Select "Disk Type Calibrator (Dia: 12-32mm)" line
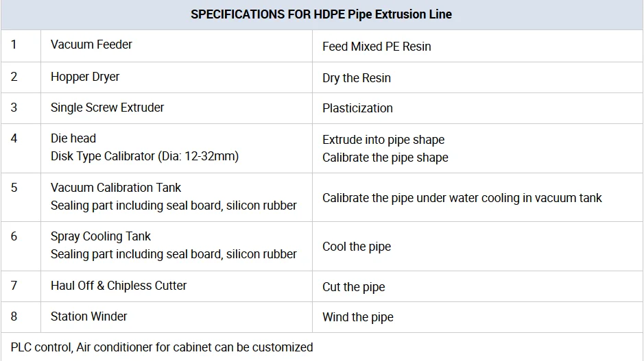This screenshot has height=361, width=644. coord(145,156)
